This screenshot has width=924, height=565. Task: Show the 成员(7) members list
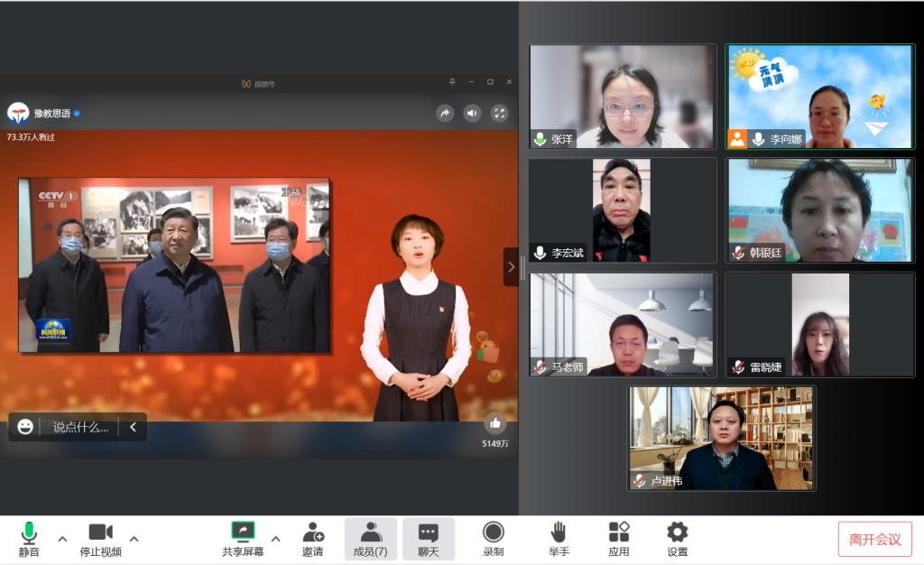pos(370,539)
